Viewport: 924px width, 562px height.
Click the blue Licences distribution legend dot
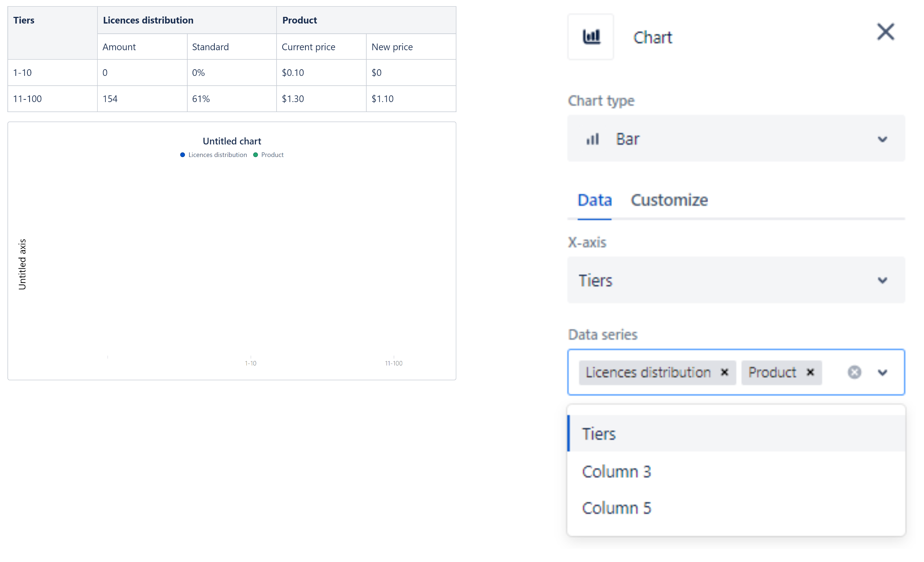click(x=182, y=155)
